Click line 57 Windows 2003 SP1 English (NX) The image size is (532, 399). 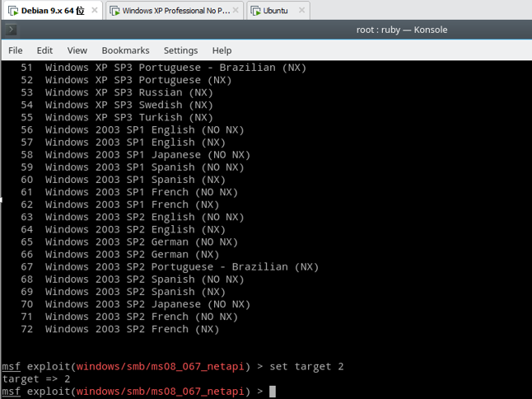click(124, 143)
